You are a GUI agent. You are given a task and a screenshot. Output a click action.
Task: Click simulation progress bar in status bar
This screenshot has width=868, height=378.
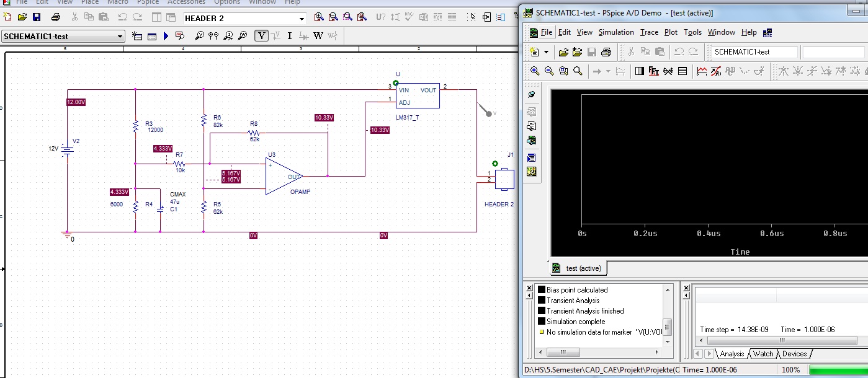[x=838, y=370]
